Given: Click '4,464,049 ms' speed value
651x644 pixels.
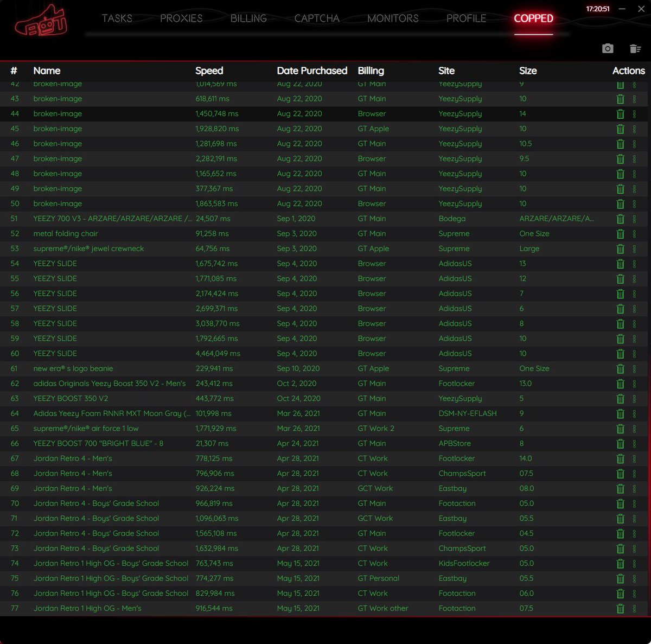Looking at the screenshot, I should (x=218, y=354).
